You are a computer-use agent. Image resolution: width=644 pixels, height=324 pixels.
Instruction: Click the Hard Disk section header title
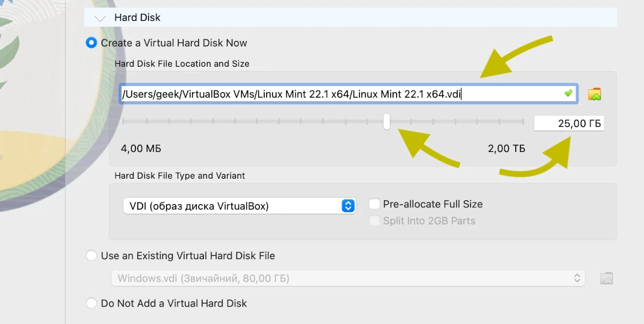[x=137, y=18]
